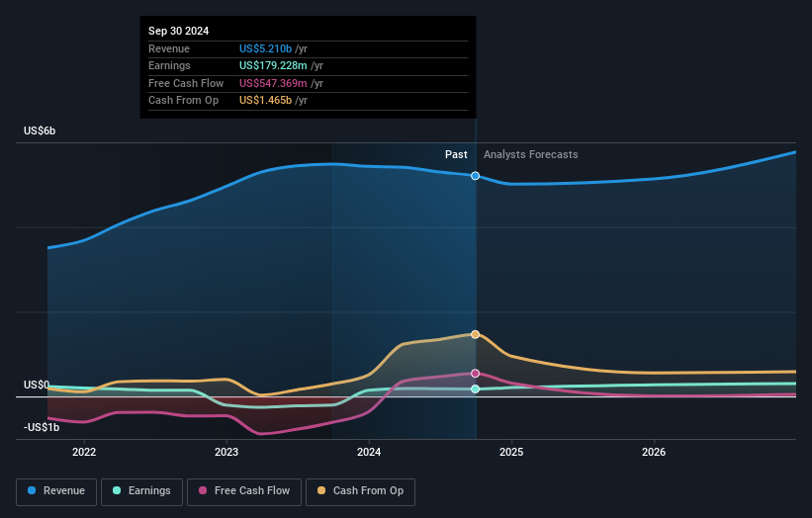Click the US$179.228m earnings value

coord(273,65)
